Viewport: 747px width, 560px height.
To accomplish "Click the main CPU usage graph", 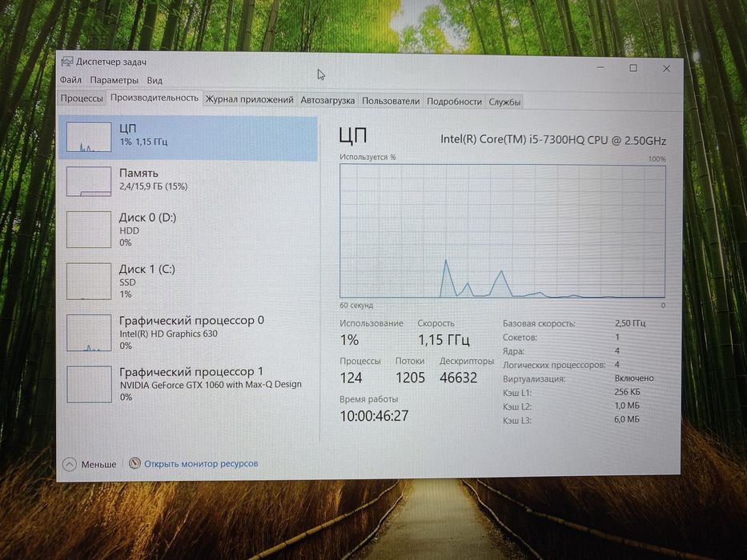I will pyautogui.click(x=503, y=231).
